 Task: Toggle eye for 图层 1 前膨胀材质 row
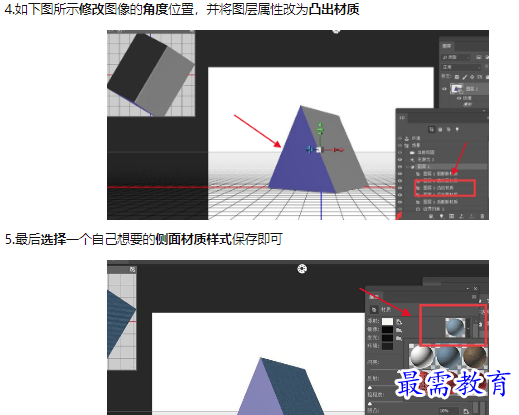[x=400, y=174]
